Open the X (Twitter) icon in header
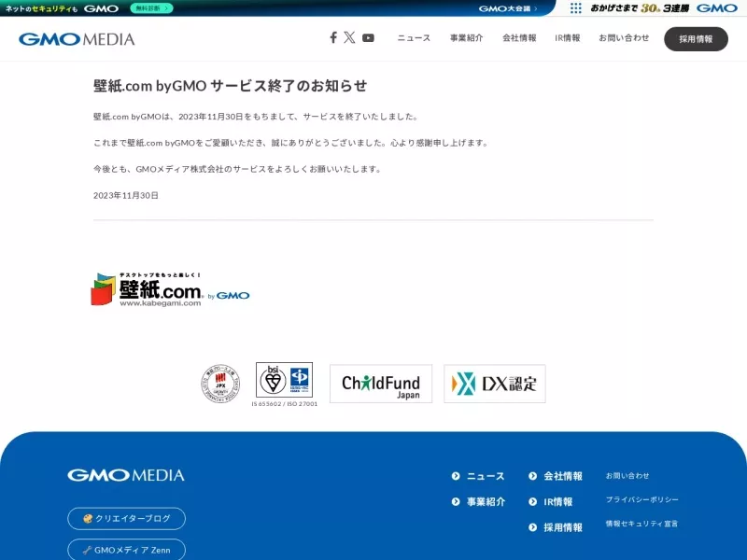This screenshot has height=560, width=747. [x=349, y=37]
